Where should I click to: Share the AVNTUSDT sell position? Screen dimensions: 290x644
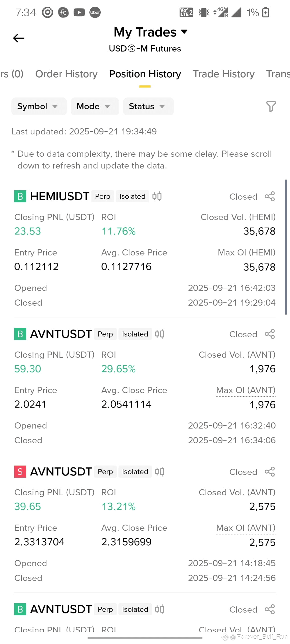(270, 472)
